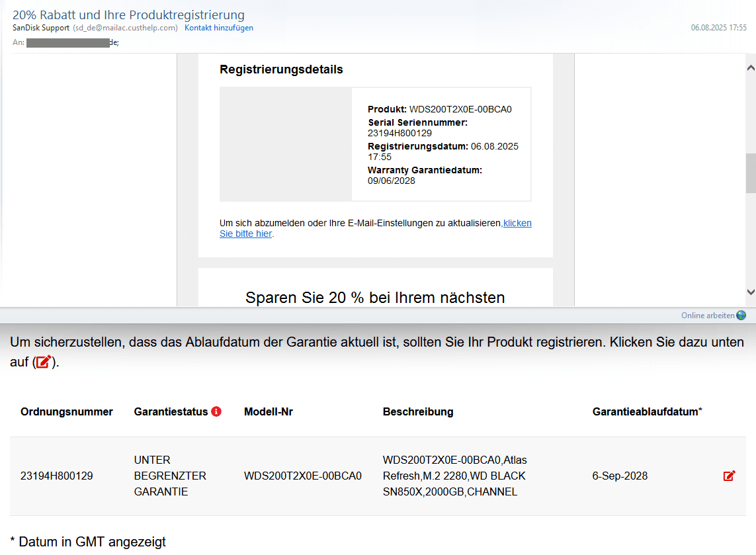Click the red info icon beside Garantiestatus
This screenshot has height=555, width=756.
[216, 411]
